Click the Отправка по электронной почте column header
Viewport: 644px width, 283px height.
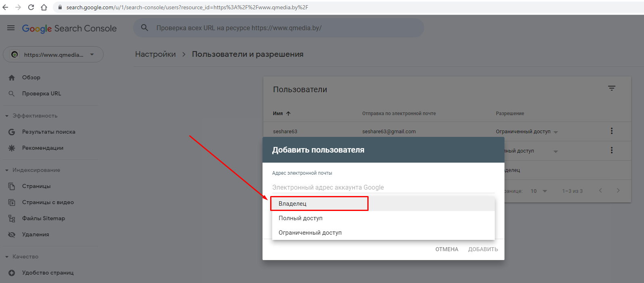coord(399,114)
